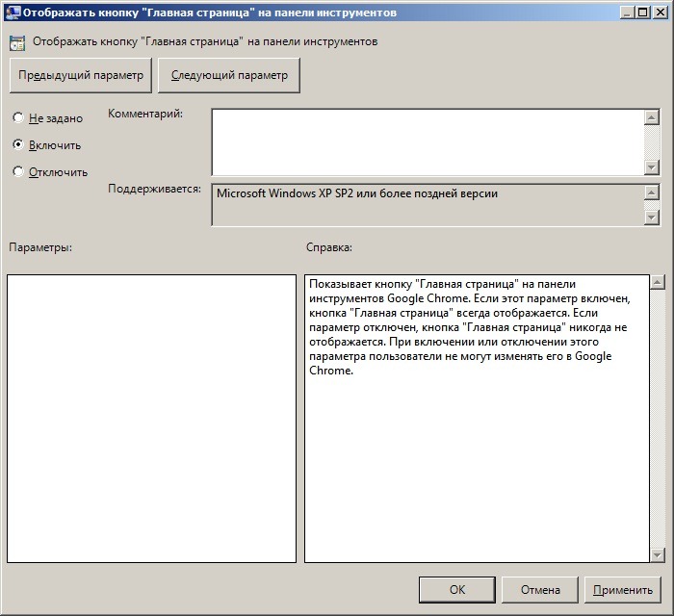674x616 pixels.
Task: Click the "Применить" button
Action: click(x=623, y=590)
